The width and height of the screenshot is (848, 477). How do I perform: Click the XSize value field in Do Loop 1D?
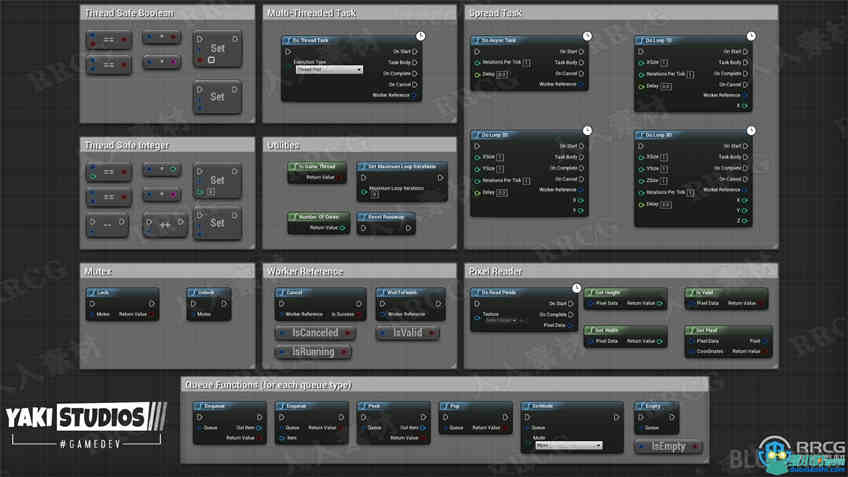point(664,62)
